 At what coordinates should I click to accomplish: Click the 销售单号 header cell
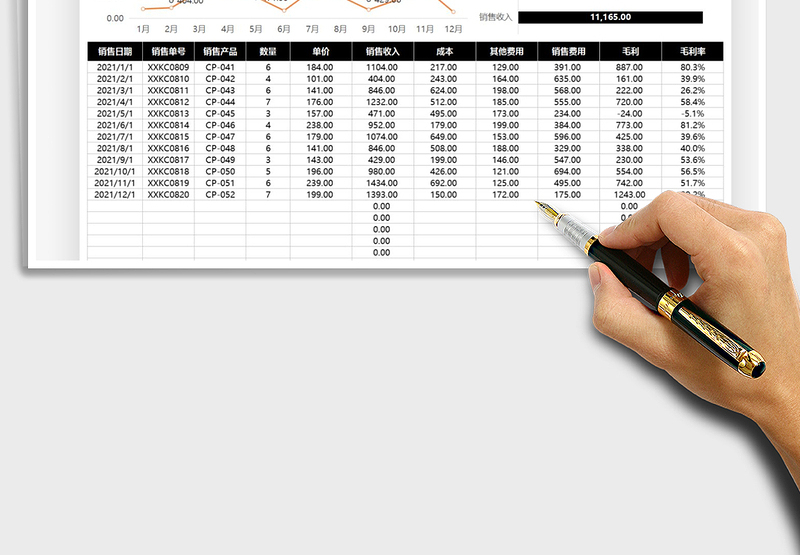pyautogui.click(x=168, y=51)
